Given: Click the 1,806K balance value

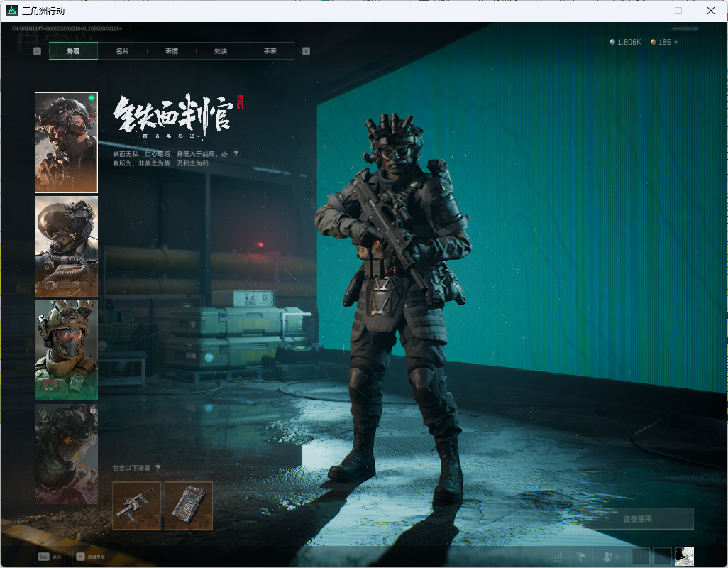Looking at the screenshot, I should [629, 42].
